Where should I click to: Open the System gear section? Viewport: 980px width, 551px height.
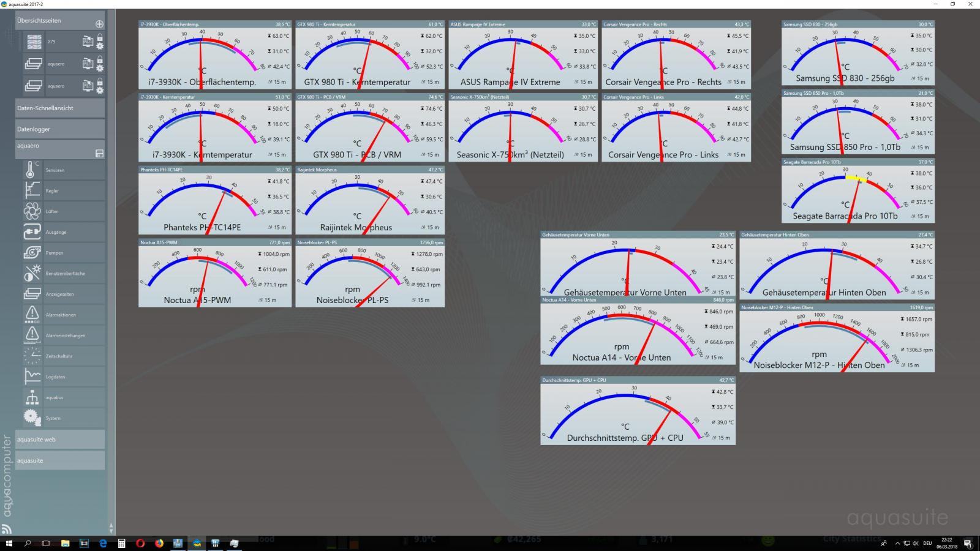[x=32, y=418]
